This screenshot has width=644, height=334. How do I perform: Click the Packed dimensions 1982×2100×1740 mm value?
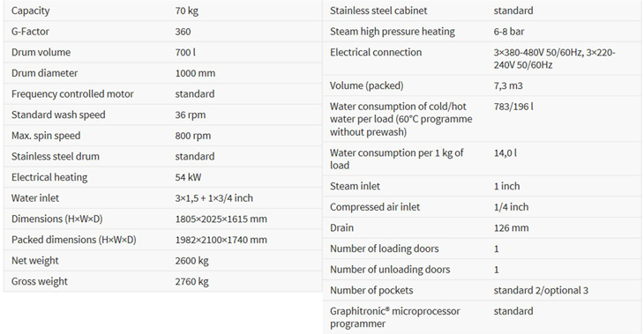221,240
